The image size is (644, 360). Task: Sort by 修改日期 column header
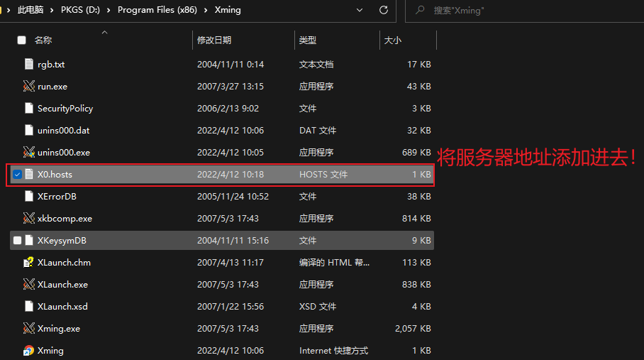[214, 40]
